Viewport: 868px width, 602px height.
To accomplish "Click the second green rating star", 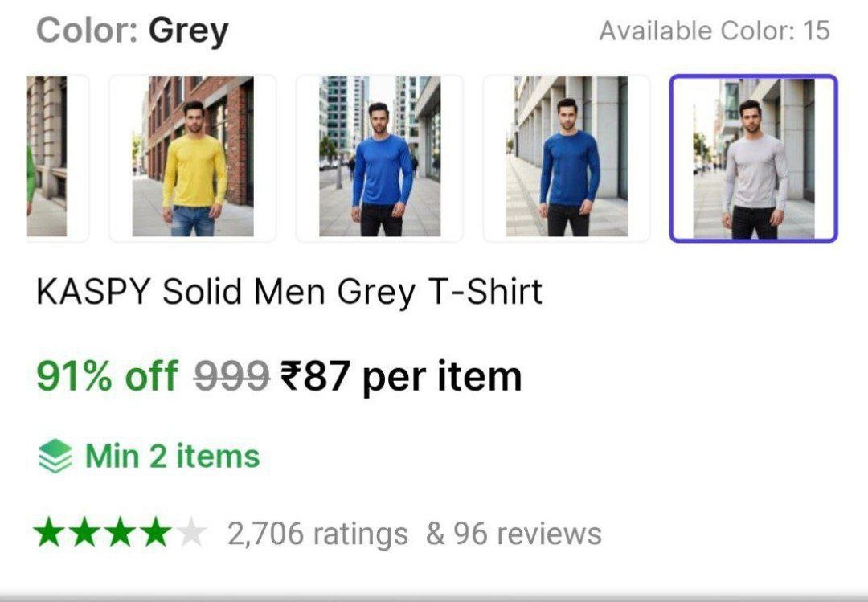I will 84,533.
